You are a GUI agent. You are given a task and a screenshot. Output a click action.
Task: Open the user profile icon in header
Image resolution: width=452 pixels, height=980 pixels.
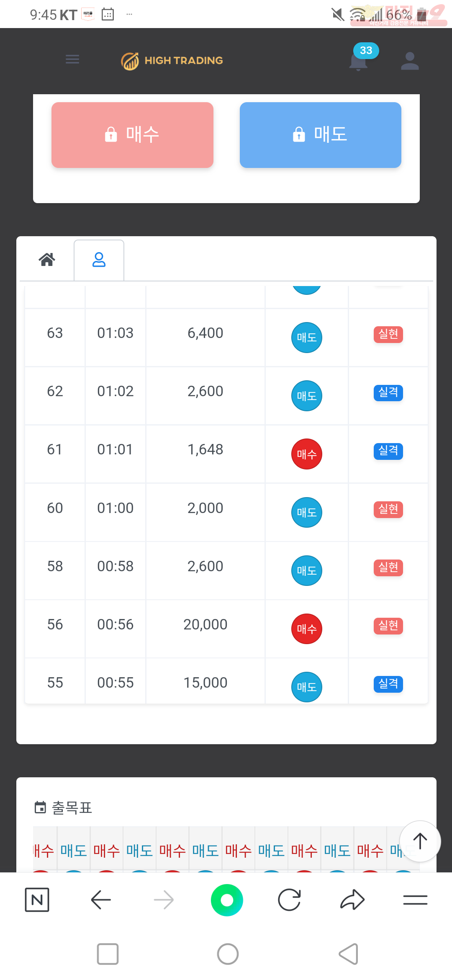pyautogui.click(x=410, y=61)
